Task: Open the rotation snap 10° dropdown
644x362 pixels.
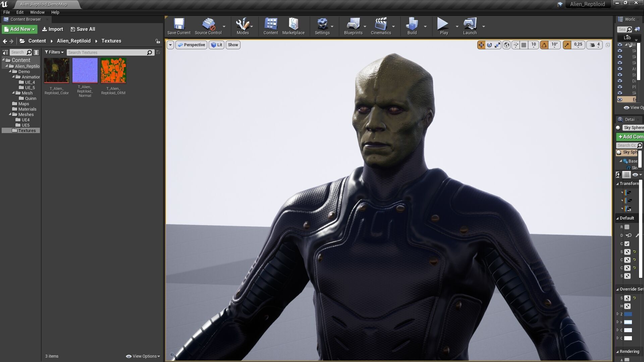Action: (x=554, y=45)
